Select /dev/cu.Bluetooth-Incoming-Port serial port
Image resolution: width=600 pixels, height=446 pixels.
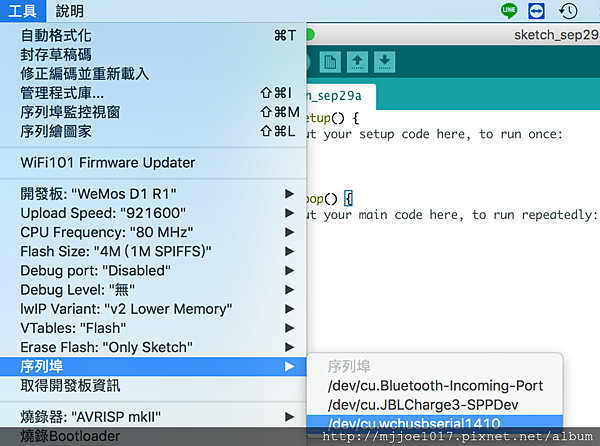(x=435, y=386)
